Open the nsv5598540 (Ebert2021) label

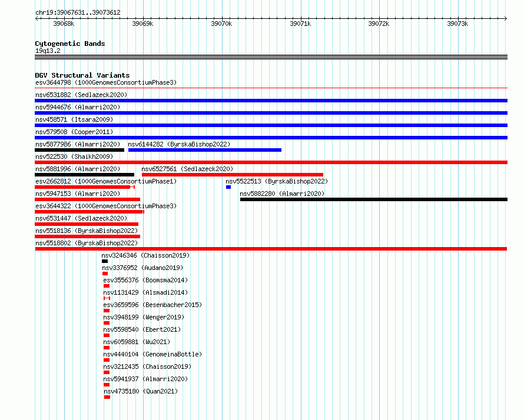click(142, 329)
